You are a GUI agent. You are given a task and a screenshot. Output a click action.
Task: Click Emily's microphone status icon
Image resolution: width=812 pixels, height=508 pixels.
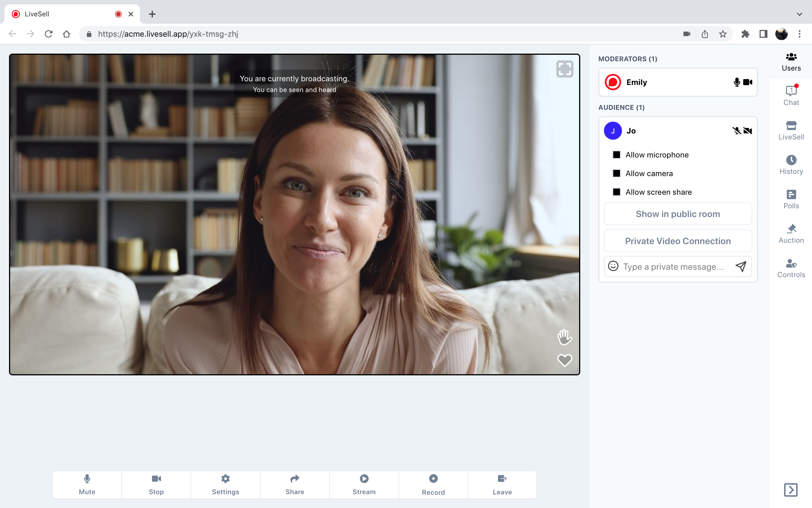tap(737, 82)
